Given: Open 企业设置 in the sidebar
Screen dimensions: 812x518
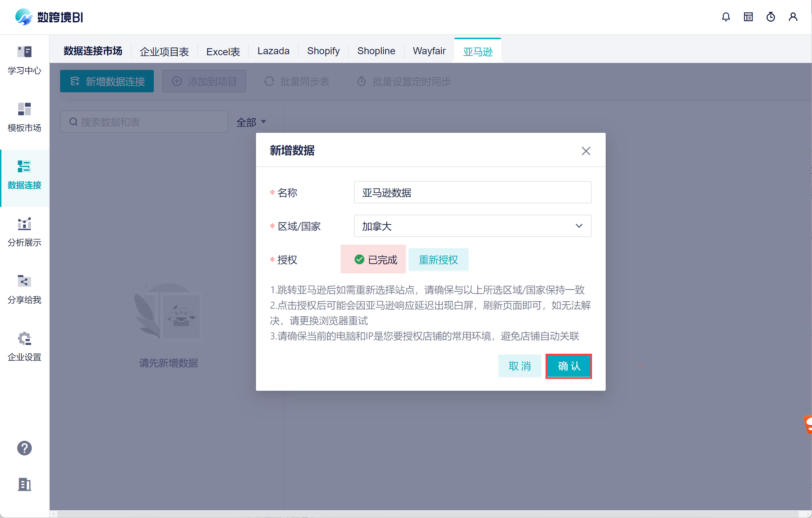Looking at the screenshot, I should [24, 347].
